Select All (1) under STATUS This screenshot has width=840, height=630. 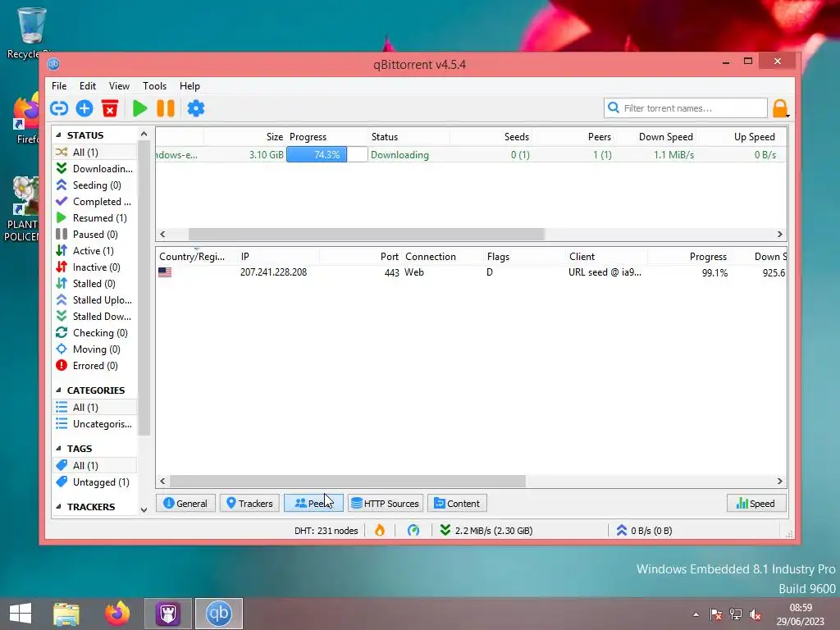point(95,152)
